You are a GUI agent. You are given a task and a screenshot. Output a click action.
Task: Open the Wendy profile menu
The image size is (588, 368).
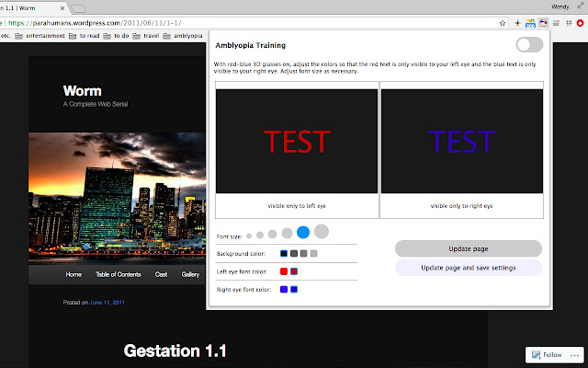tap(560, 6)
